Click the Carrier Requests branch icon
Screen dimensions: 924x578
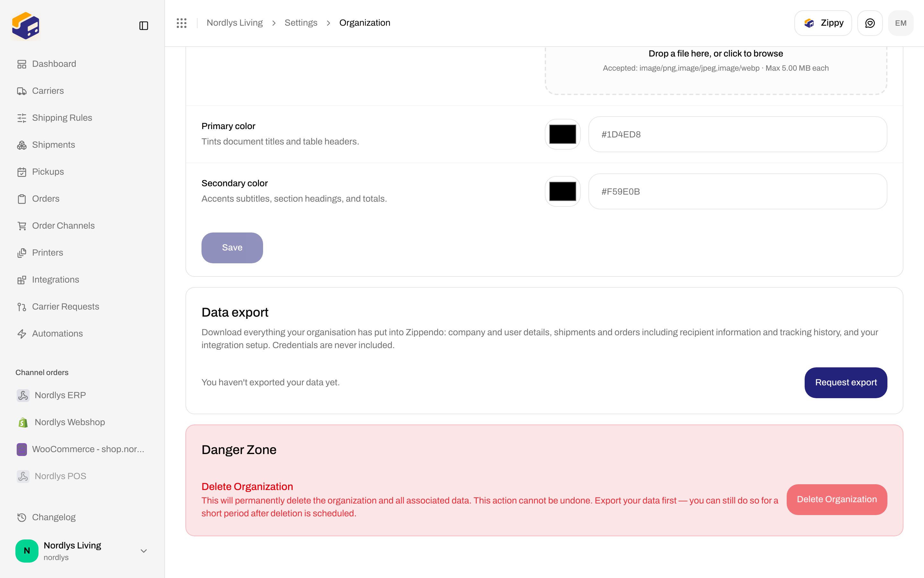click(x=22, y=307)
